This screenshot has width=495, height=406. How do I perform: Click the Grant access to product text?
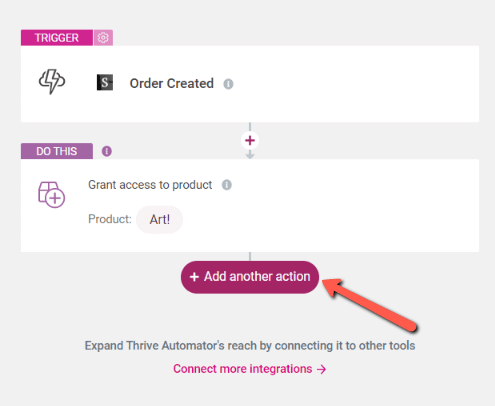click(150, 185)
